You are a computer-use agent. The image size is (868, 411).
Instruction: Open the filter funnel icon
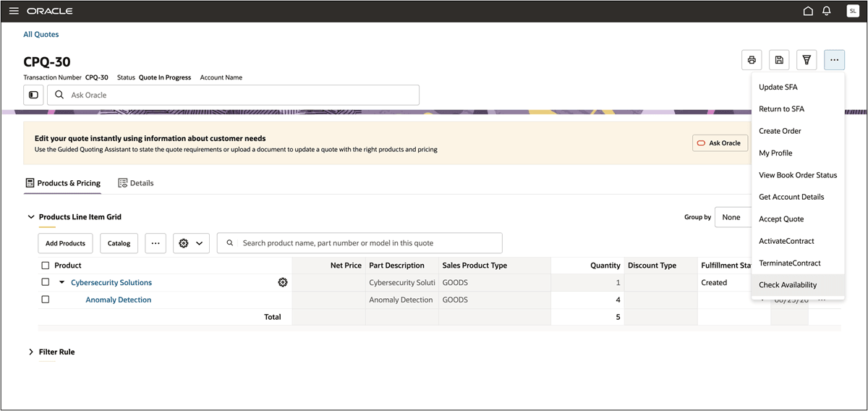807,60
